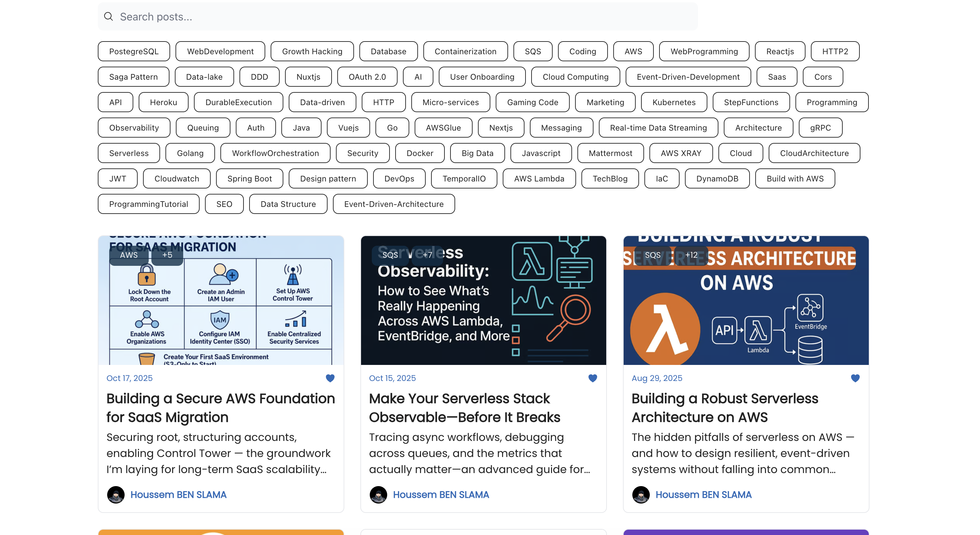Open the Serverless Observability cover image
The image size is (980, 535).
(483, 304)
